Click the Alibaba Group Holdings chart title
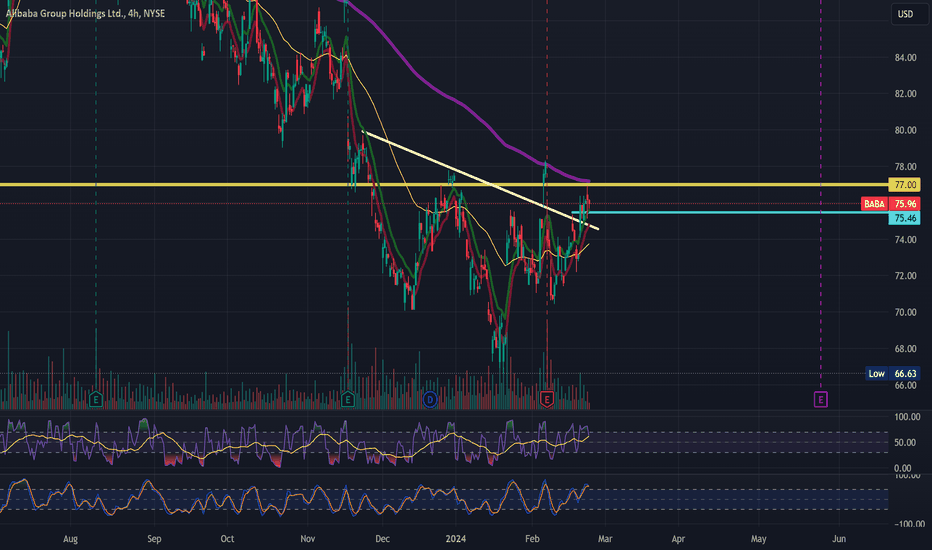The height and width of the screenshot is (550, 932). [86, 13]
